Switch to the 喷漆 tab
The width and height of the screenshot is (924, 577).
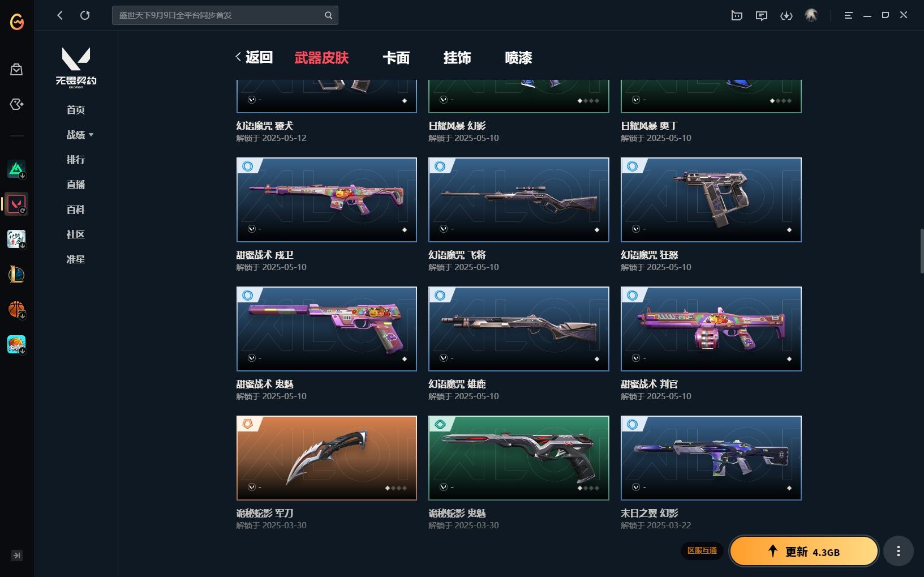click(x=518, y=58)
